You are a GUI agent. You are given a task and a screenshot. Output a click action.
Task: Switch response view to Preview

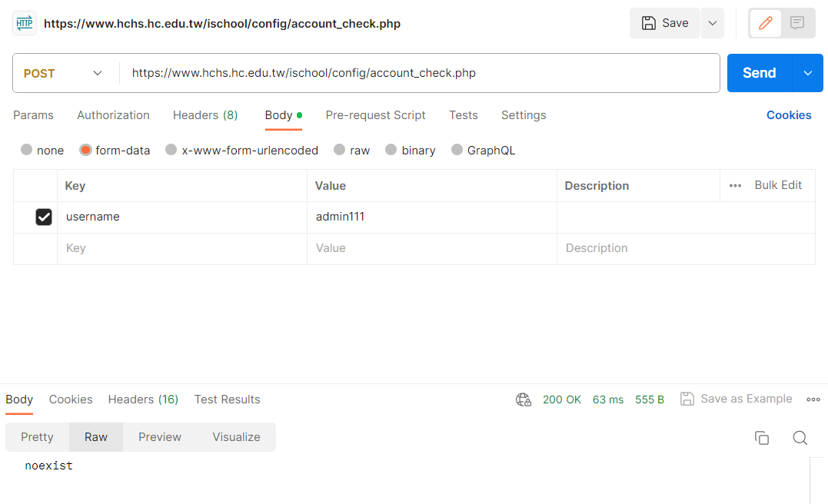click(x=159, y=437)
